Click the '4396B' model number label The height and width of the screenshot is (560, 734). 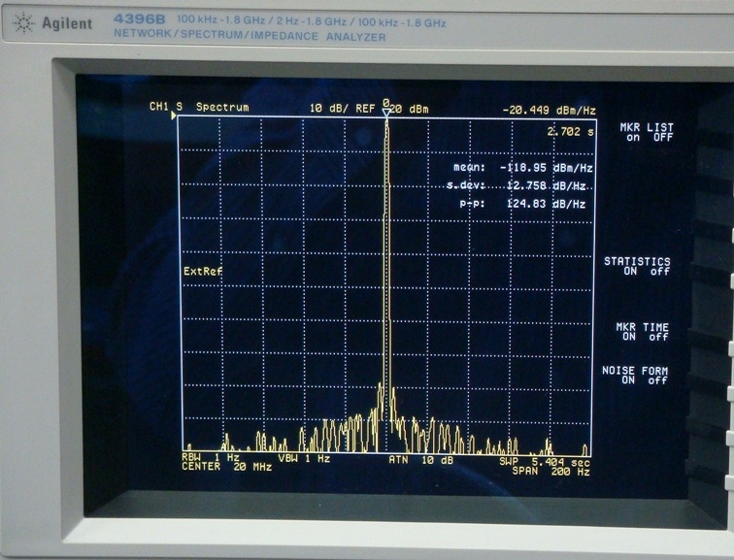pos(140,19)
